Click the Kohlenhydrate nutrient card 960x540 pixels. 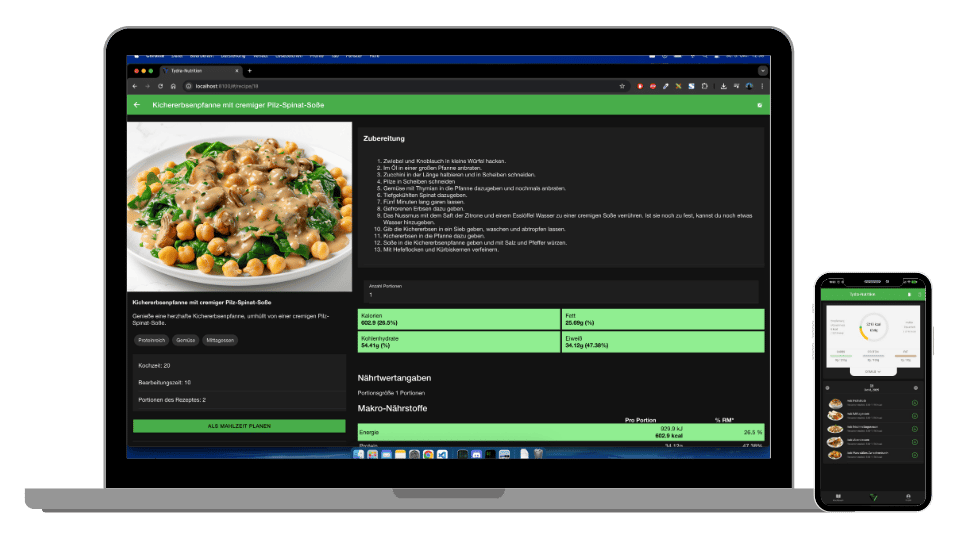point(459,342)
